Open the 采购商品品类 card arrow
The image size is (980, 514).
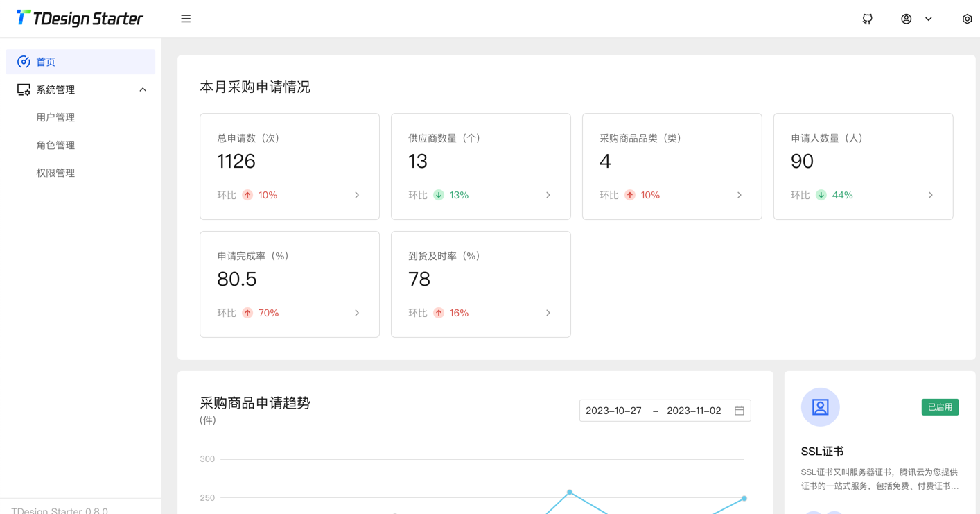(x=740, y=195)
